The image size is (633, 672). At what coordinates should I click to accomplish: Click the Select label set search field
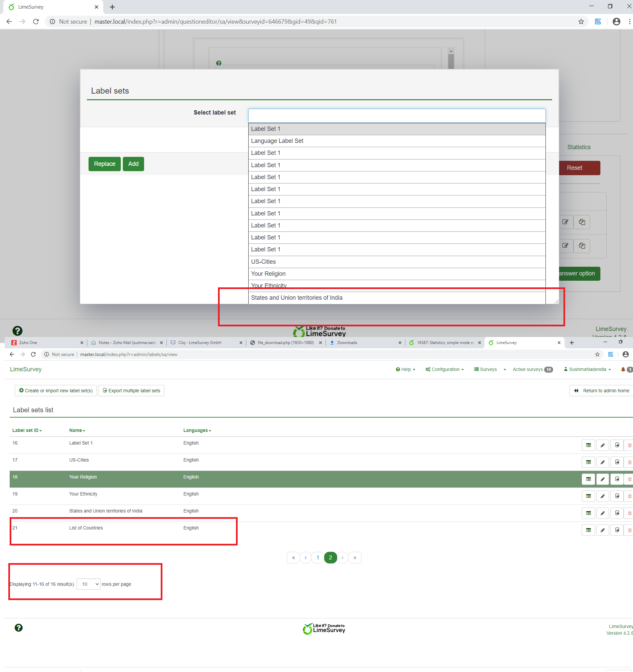pyautogui.click(x=397, y=116)
